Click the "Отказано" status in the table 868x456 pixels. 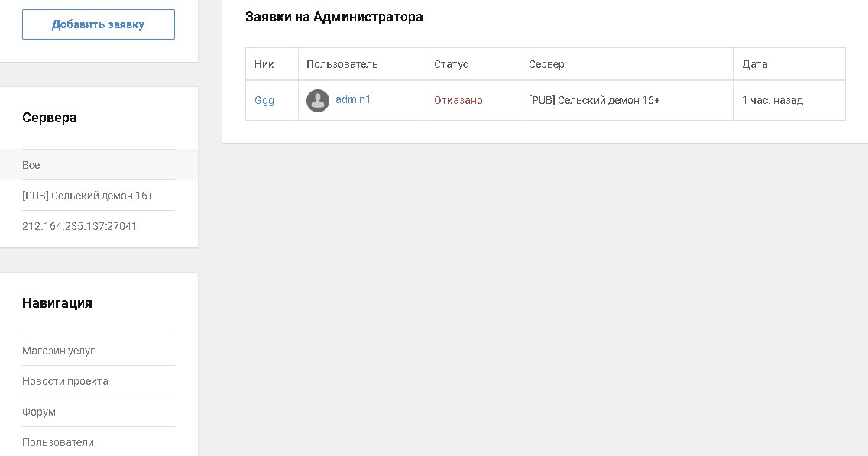pyautogui.click(x=458, y=100)
